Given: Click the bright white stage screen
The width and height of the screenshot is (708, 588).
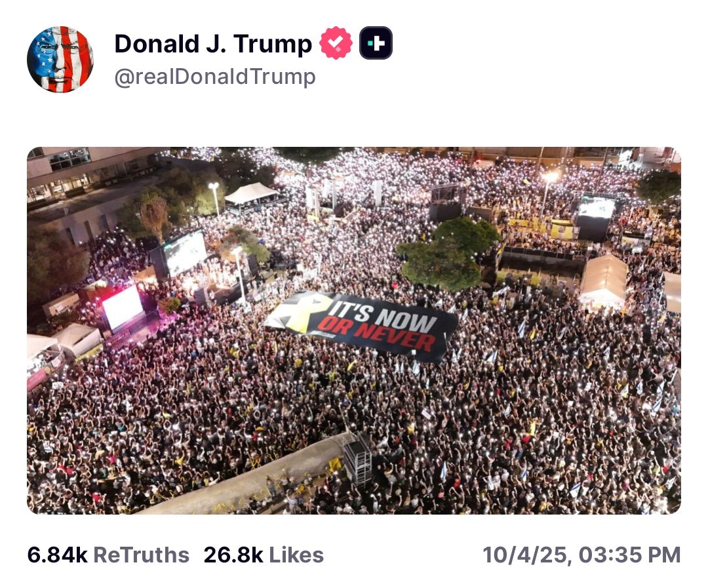Looking at the screenshot, I should [123, 306].
